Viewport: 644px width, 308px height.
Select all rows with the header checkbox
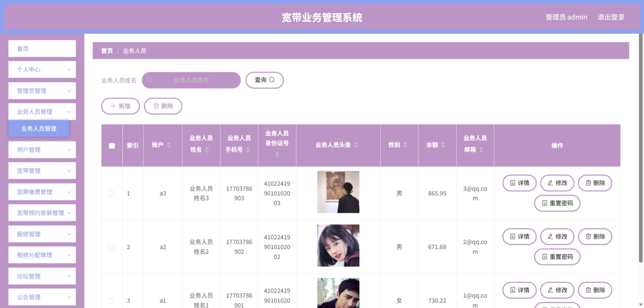tap(112, 146)
